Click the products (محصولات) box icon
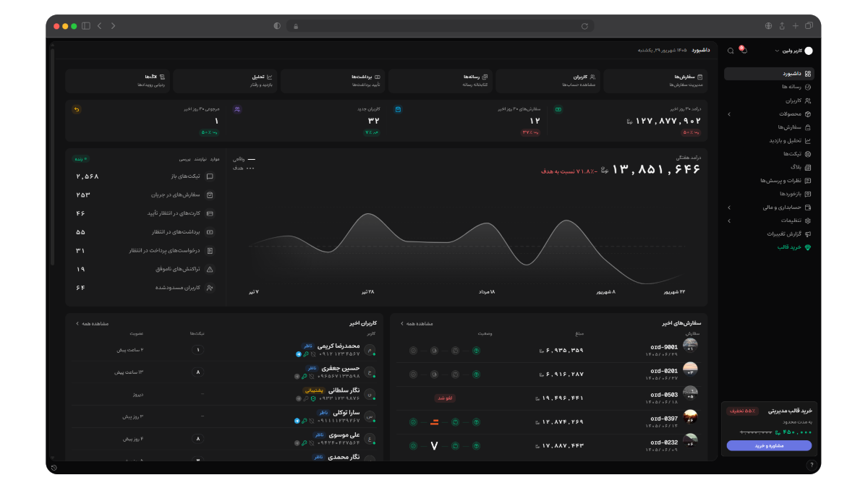The height and width of the screenshot is (488, 868). click(808, 114)
